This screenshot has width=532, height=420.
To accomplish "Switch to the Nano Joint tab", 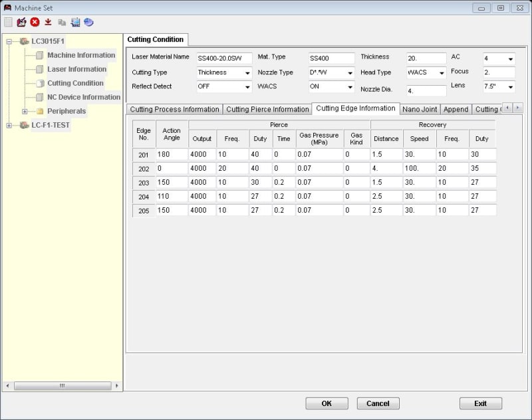I will (420, 109).
